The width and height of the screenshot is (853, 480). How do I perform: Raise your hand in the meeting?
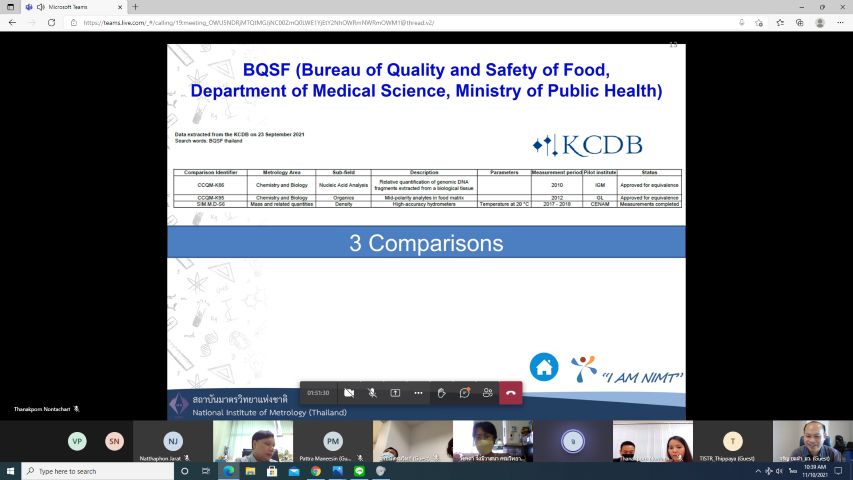(x=441, y=393)
